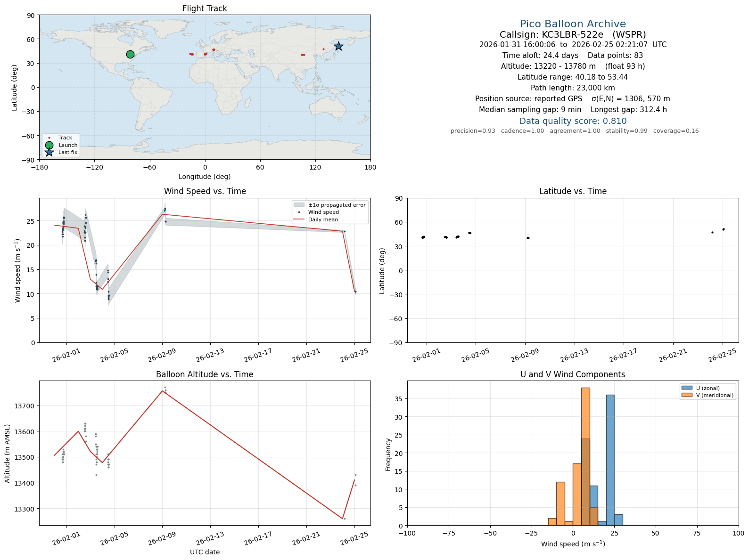
Task: Click the Flight Track chart title
Action: 205,8
